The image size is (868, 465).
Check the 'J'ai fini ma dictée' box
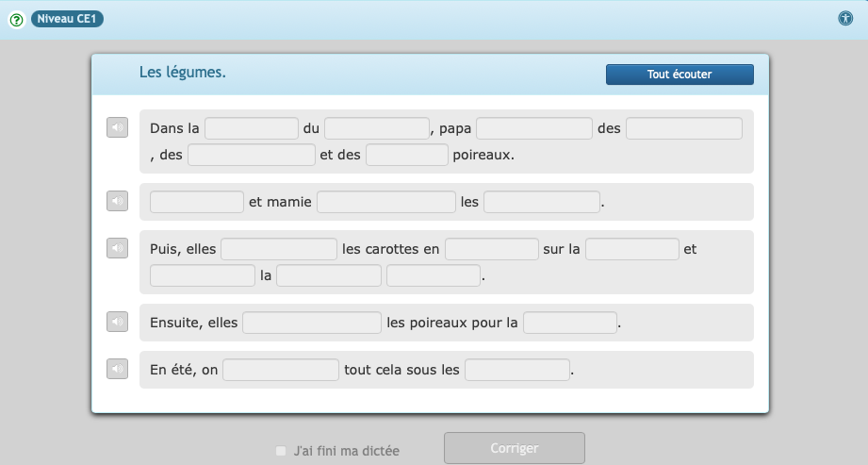[281, 451]
